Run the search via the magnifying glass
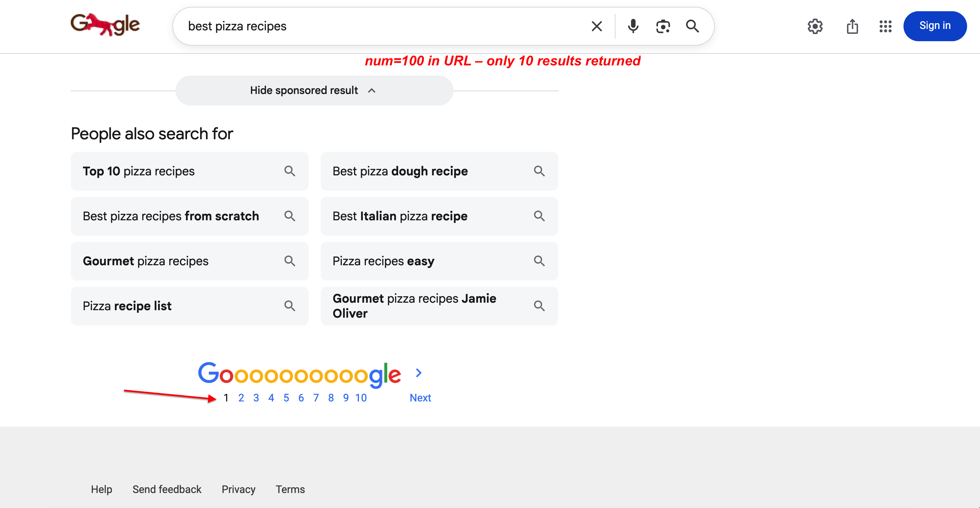This screenshot has height=508, width=980. [692, 26]
